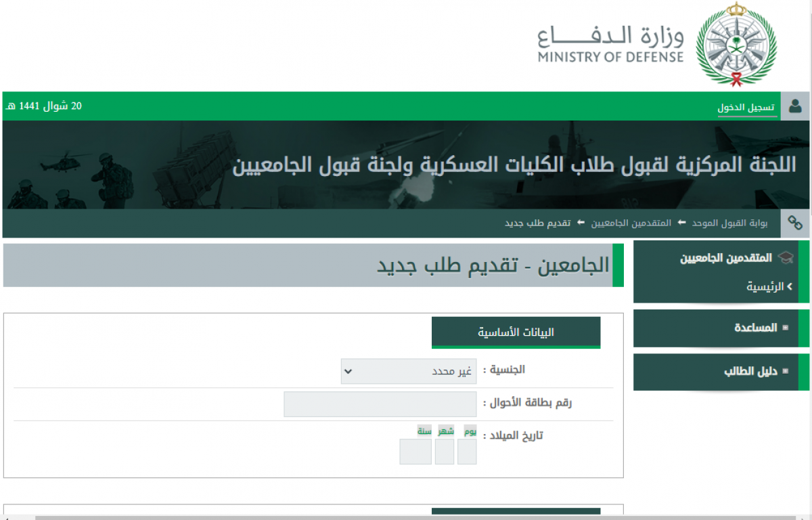Click the left arrow of horizontal scrollbar

click(7, 517)
